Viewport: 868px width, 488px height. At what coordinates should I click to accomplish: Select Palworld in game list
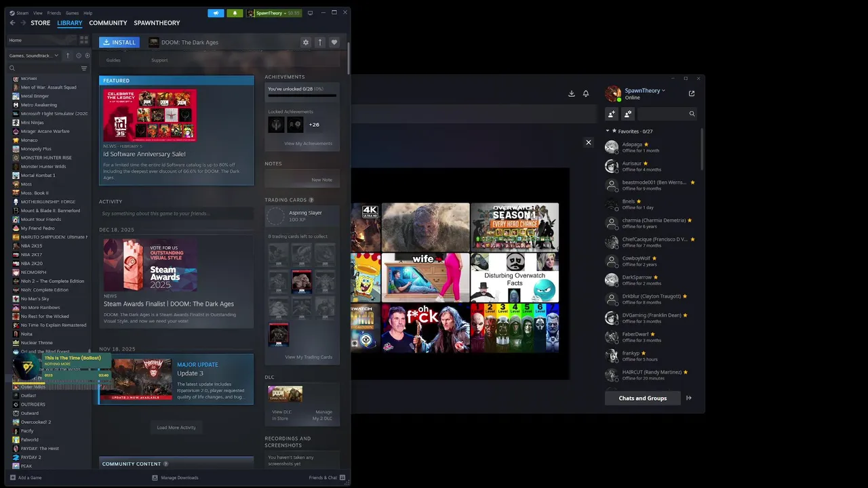click(30, 440)
